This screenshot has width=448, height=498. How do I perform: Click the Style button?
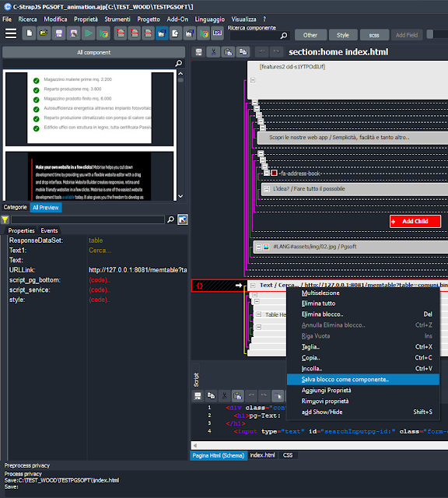coord(343,35)
